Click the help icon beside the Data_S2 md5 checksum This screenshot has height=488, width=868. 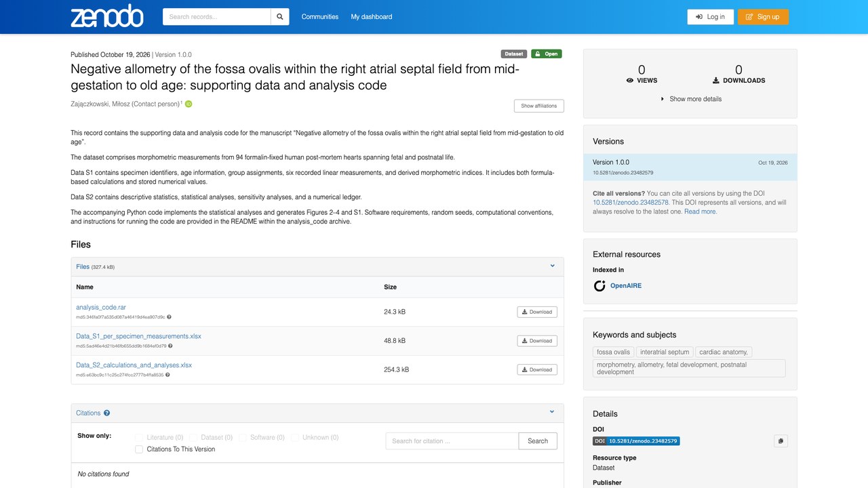click(167, 375)
